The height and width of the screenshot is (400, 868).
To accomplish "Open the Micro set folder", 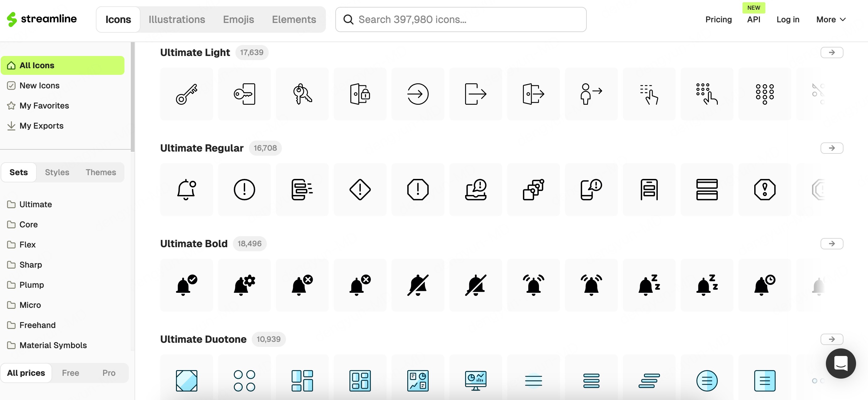I will pos(24,305).
